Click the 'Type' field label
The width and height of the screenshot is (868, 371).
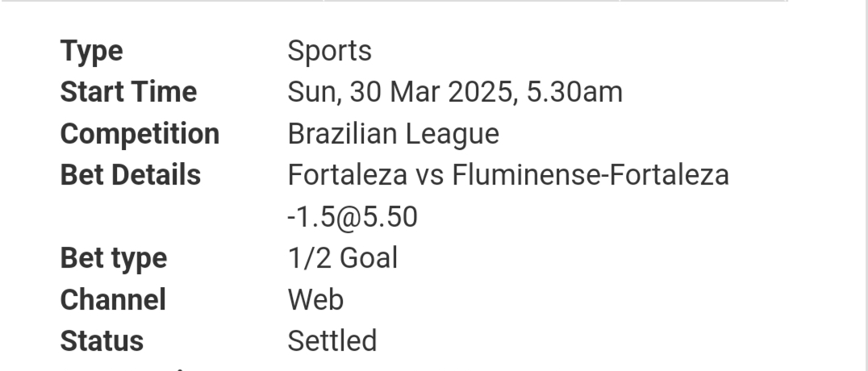point(91,51)
